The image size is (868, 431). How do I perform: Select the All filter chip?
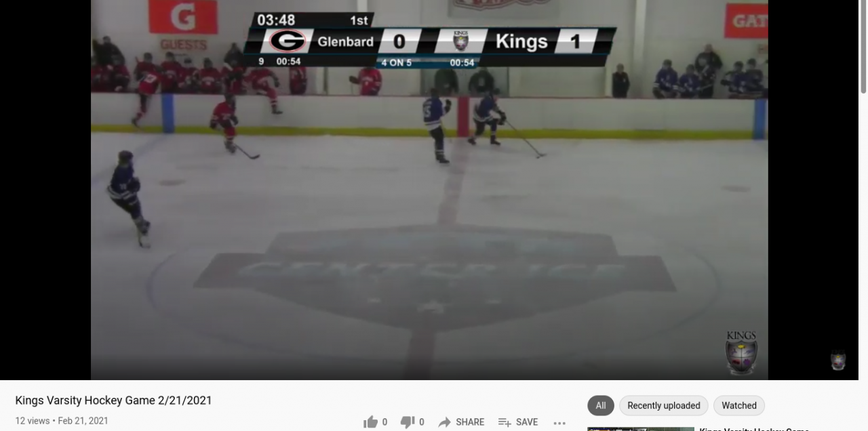pos(601,405)
